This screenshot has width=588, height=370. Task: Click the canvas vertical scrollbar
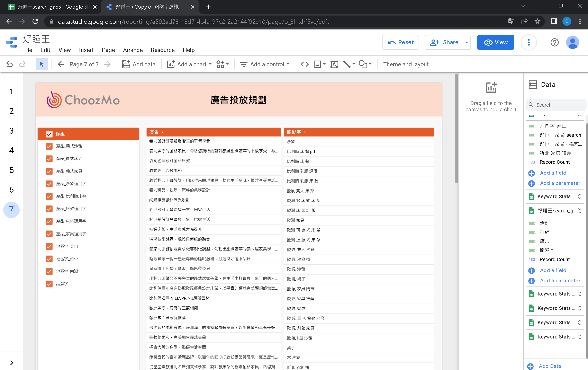click(x=456, y=128)
